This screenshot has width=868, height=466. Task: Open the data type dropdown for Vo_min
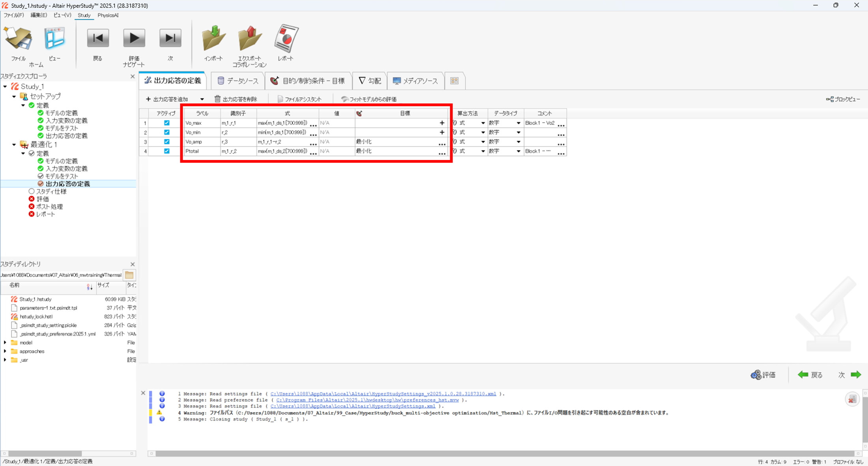click(x=518, y=132)
